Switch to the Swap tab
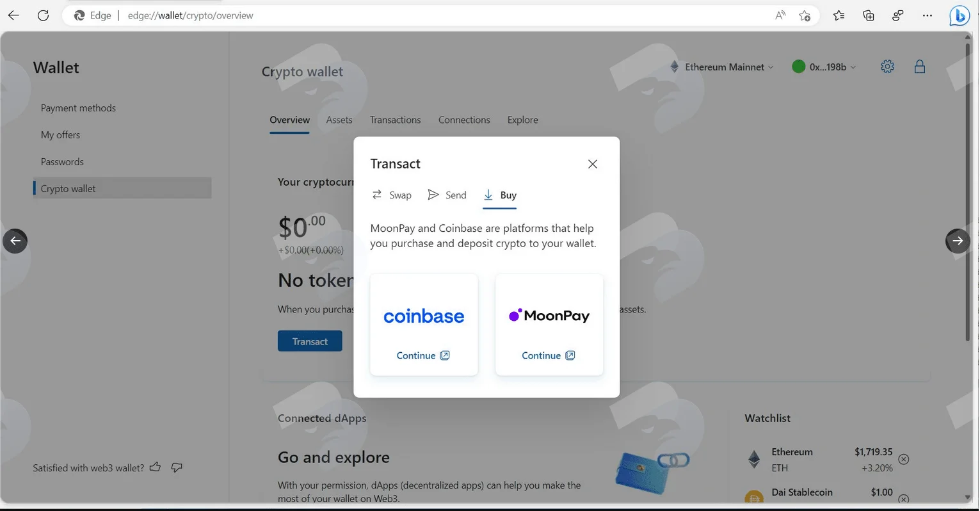 [x=392, y=195]
